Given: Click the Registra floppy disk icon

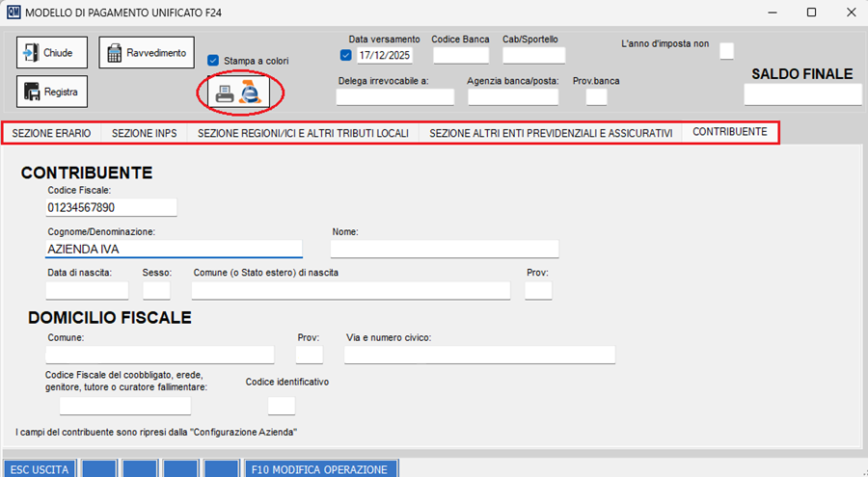Looking at the screenshot, I should coord(30,92).
